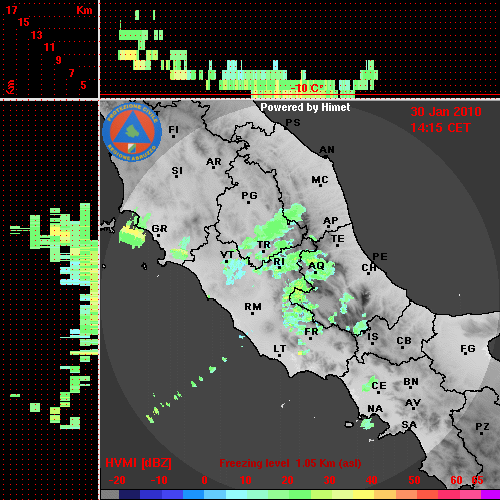Click the 'RM' city marker
The height and width of the screenshot is (500, 500).
[253, 308]
